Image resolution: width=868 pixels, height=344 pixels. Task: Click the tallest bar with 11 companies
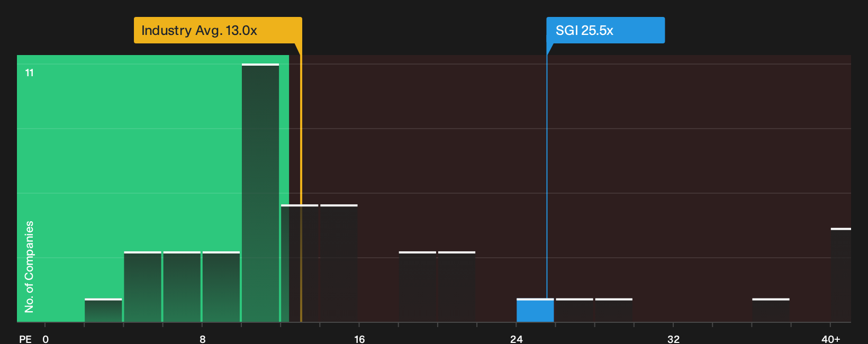pos(260,193)
